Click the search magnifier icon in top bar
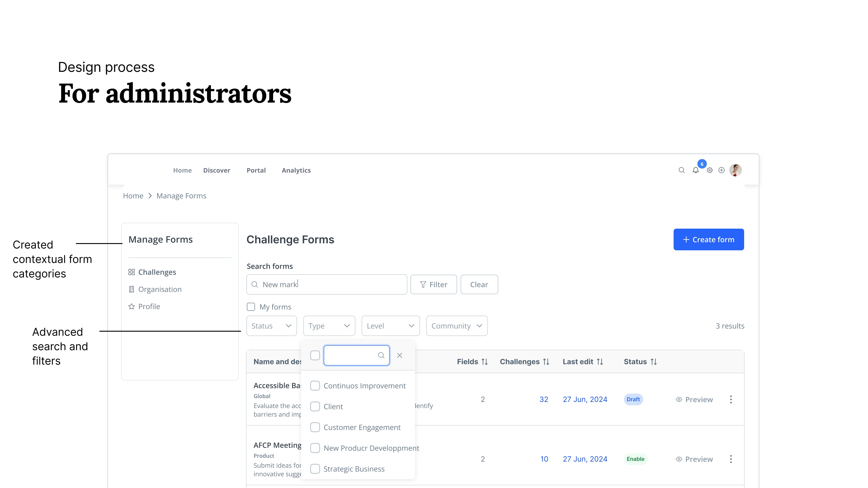Image resolution: width=868 pixels, height=488 pixels. click(681, 170)
